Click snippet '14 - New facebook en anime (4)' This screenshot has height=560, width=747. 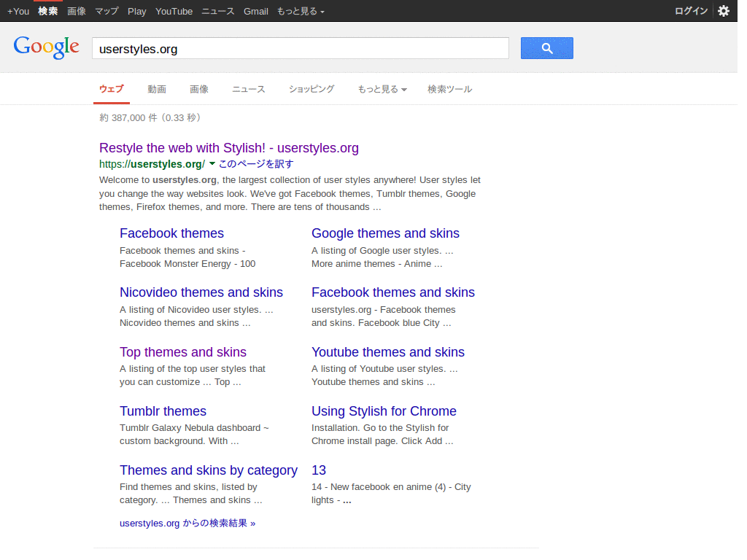click(379, 486)
